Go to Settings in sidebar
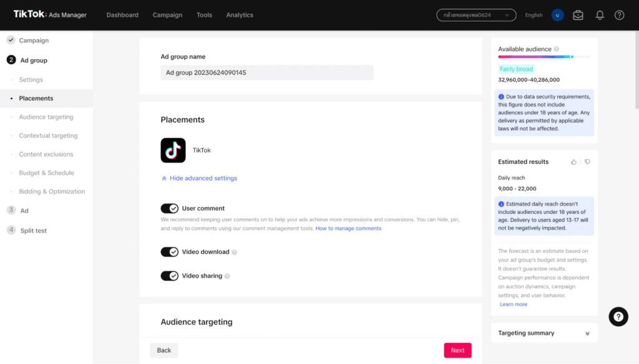 [x=31, y=80]
